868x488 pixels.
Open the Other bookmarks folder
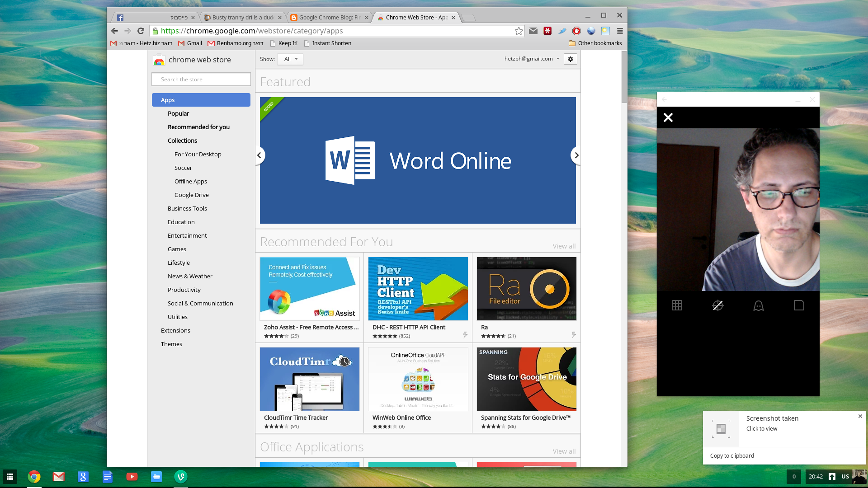click(x=595, y=43)
